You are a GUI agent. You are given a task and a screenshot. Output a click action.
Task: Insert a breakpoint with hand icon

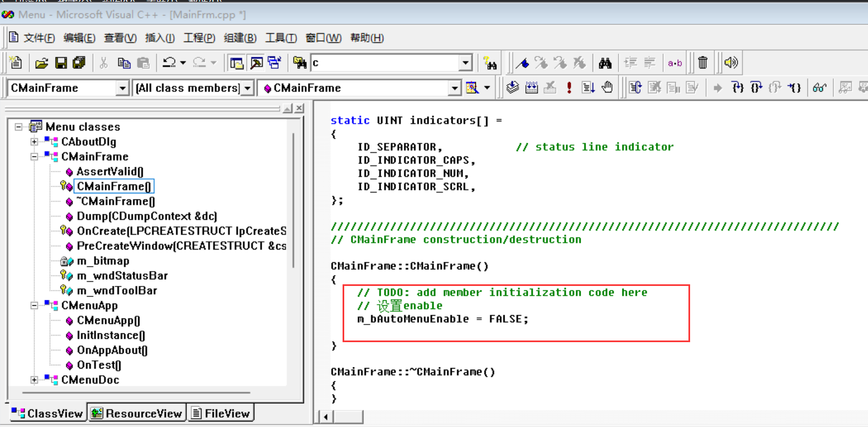tap(607, 87)
